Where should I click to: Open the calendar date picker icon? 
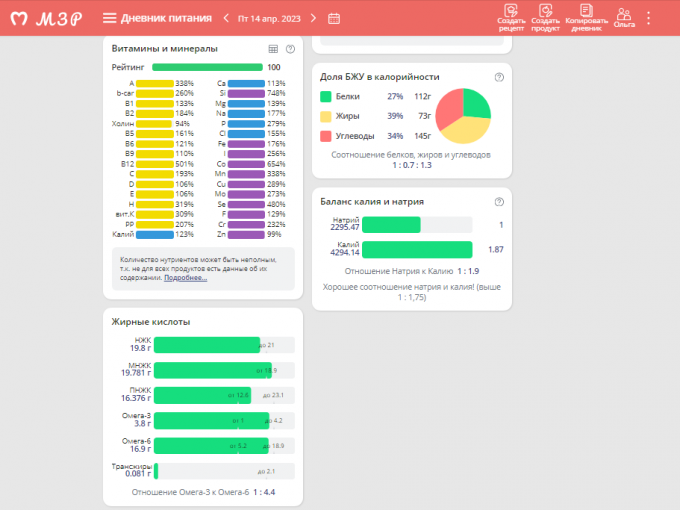pyautogui.click(x=334, y=18)
